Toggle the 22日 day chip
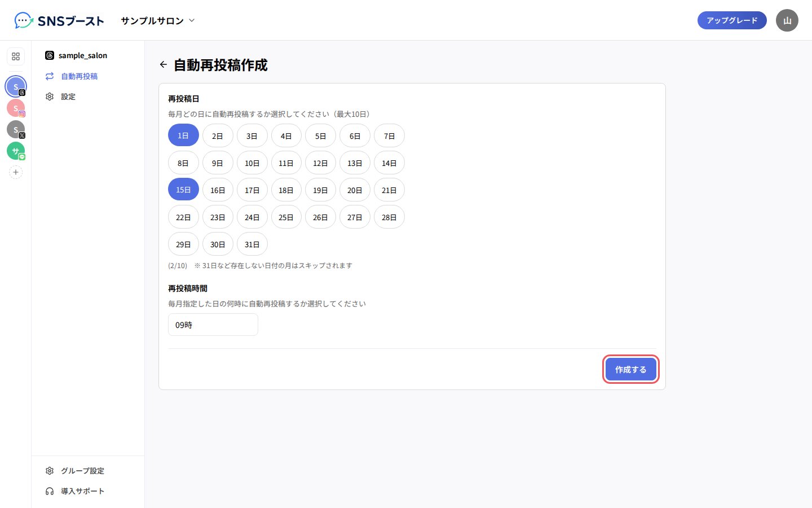 point(183,217)
